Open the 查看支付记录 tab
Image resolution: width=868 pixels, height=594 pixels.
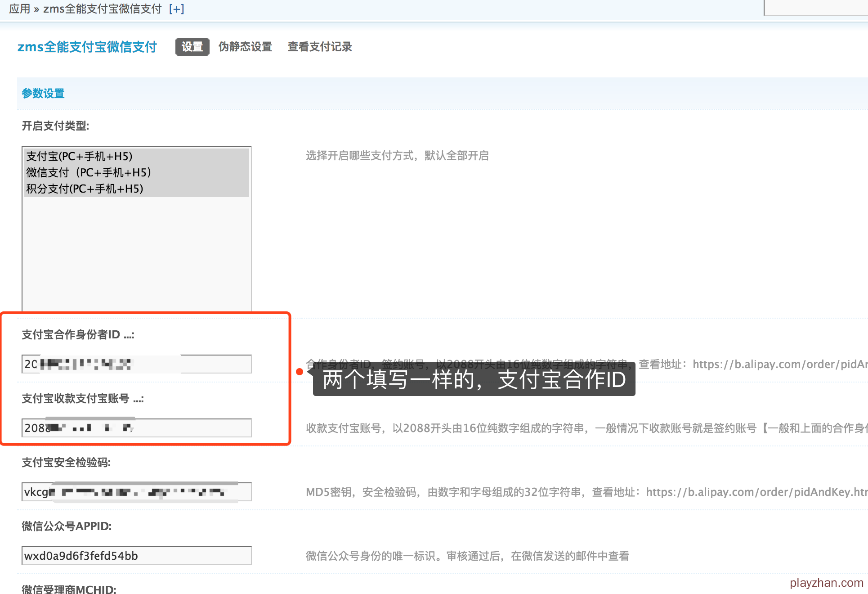click(x=319, y=47)
